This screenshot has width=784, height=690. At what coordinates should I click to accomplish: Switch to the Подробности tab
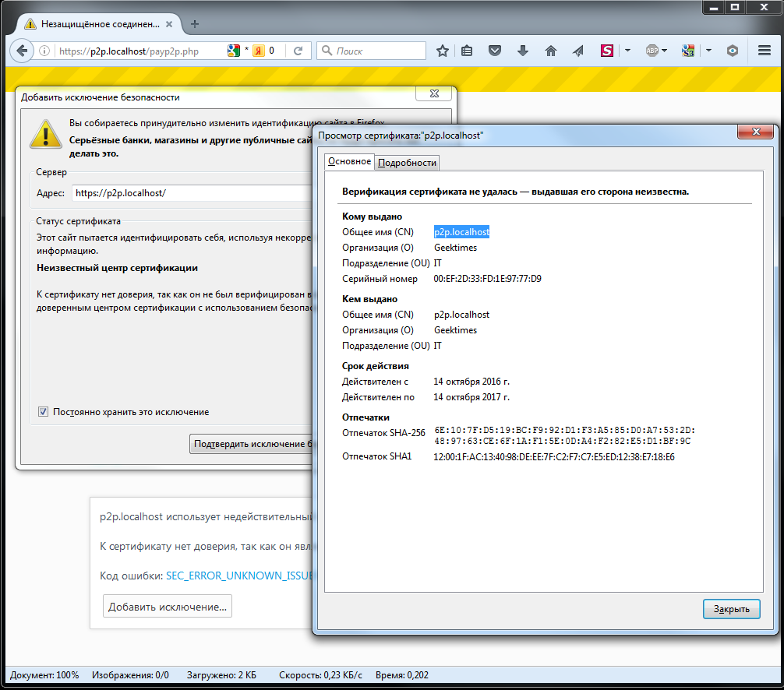[x=407, y=163]
